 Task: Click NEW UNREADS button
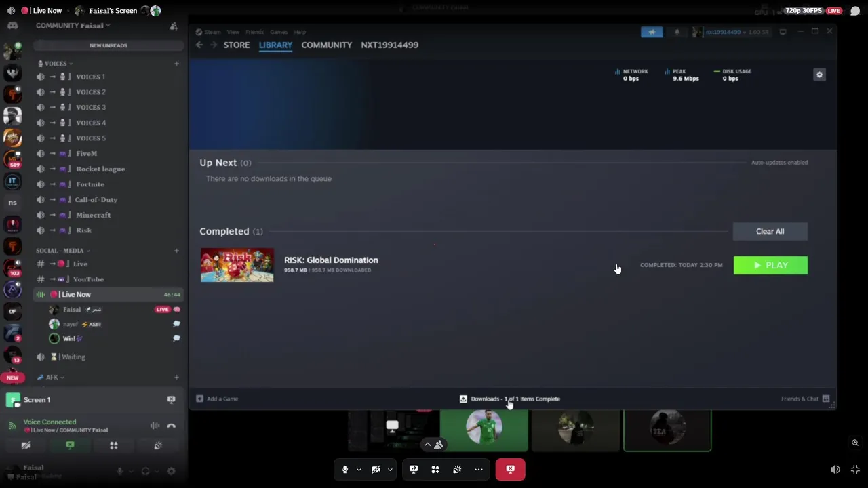coord(108,45)
